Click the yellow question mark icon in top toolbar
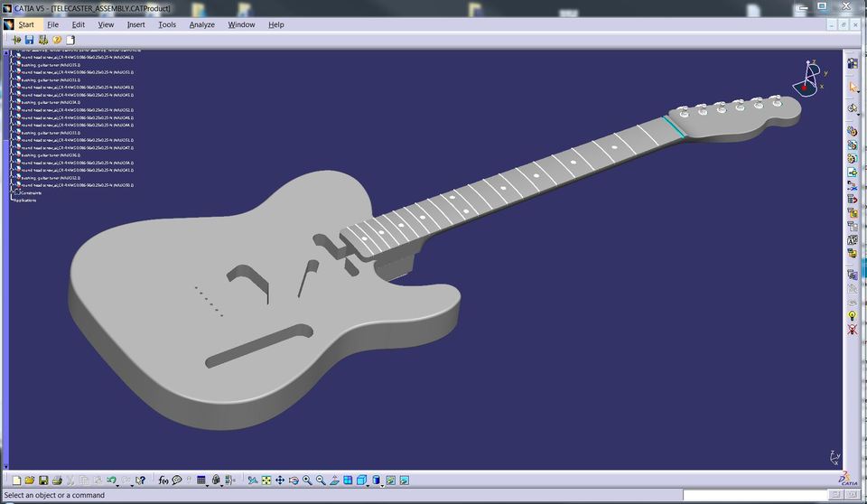Image resolution: width=867 pixels, height=504 pixels. click(56, 40)
